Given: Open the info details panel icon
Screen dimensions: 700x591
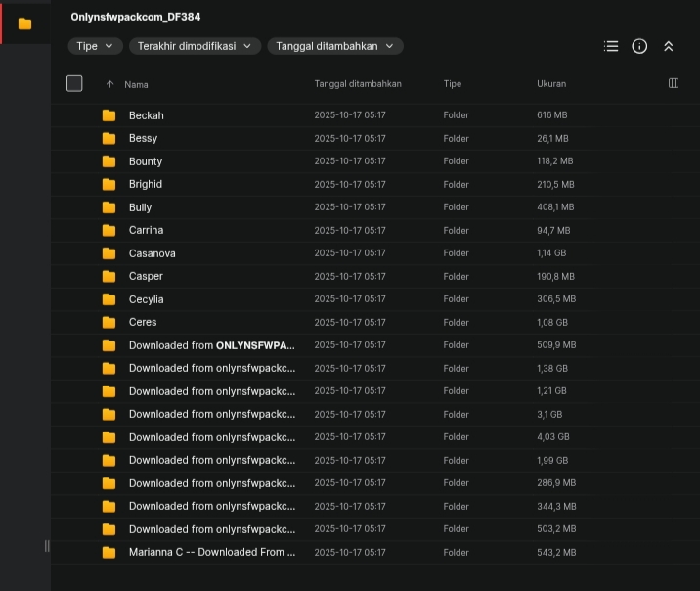Looking at the screenshot, I should coord(639,46).
